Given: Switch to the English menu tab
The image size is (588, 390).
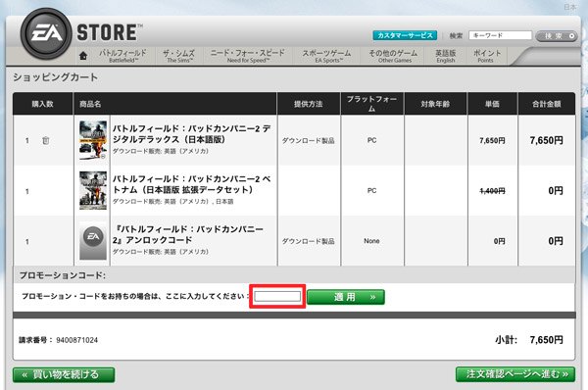Looking at the screenshot, I should point(446,56).
